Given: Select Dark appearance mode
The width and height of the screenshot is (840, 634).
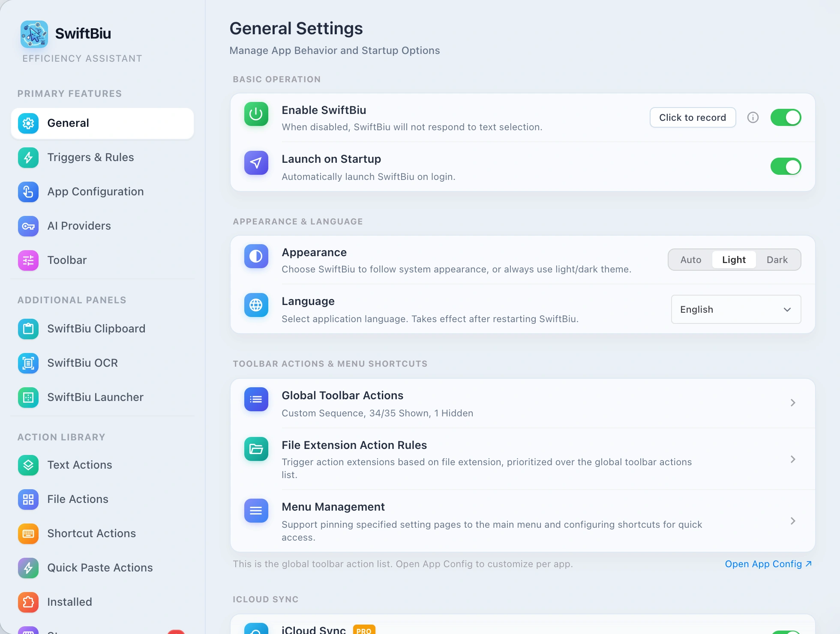Looking at the screenshot, I should click(777, 260).
